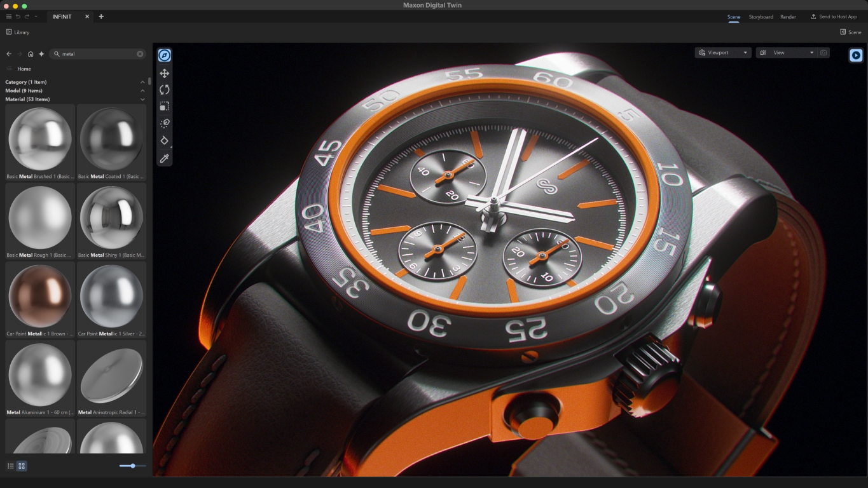Open the Render tab
Image resolution: width=868 pixels, height=488 pixels.
pyautogui.click(x=788, y=17)
